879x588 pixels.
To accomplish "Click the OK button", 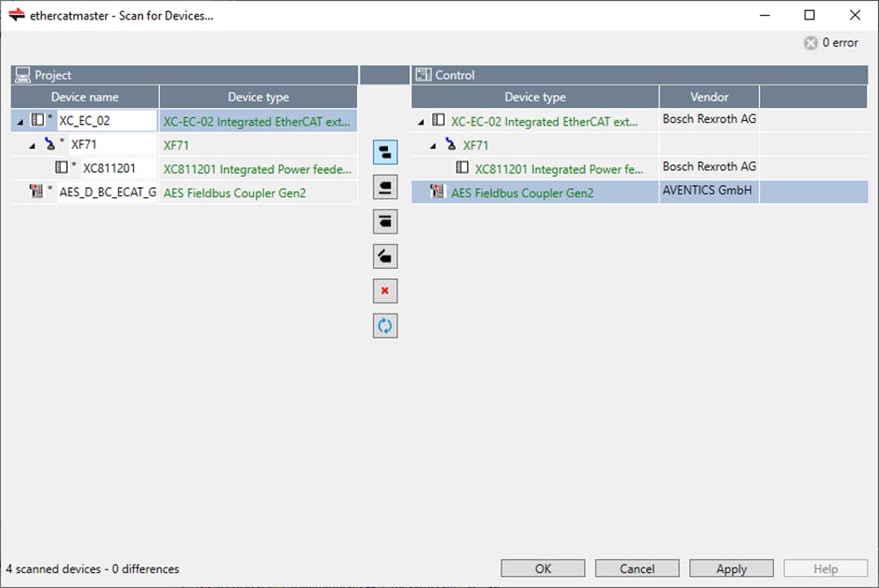I will [x=543, y=568].
